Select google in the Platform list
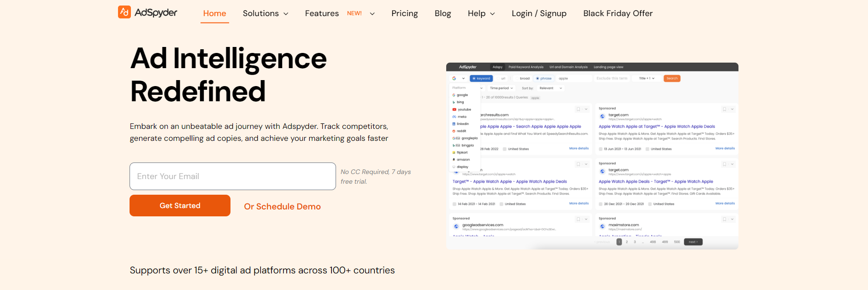 [460, 95]
